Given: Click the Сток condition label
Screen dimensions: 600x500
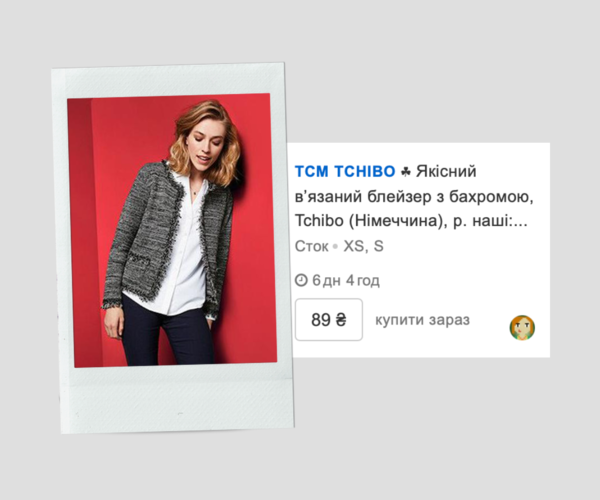Looking at the screenshot, I should 311,246.
